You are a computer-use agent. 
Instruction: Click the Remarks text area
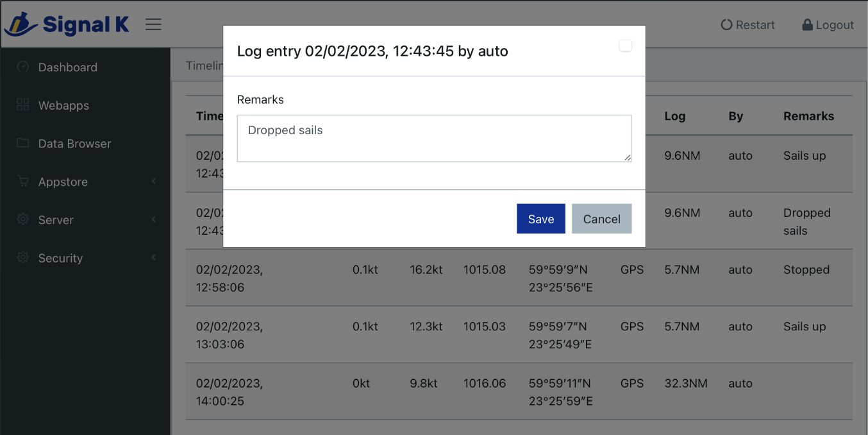tap(434, 139)
